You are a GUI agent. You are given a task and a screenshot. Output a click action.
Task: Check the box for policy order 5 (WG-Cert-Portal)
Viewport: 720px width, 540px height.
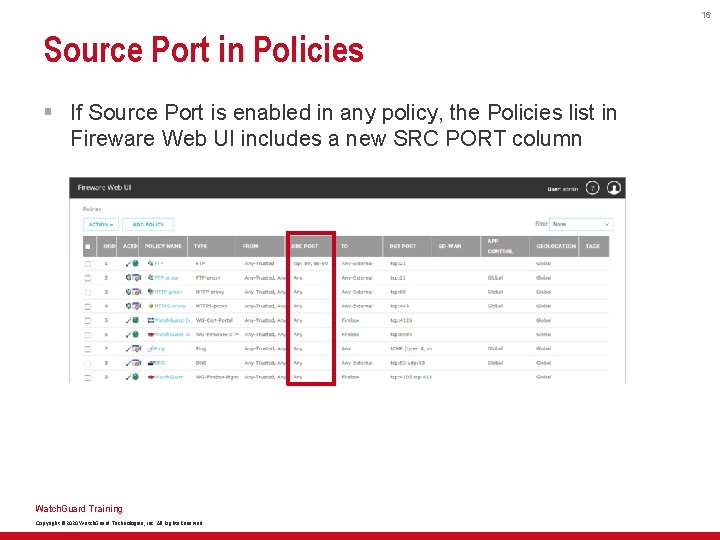pos(88,321)
